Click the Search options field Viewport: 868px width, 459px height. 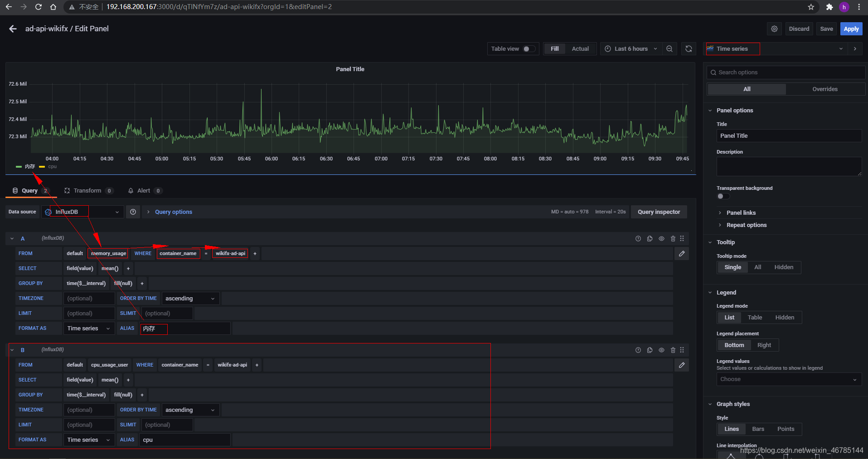pos(786,72)
